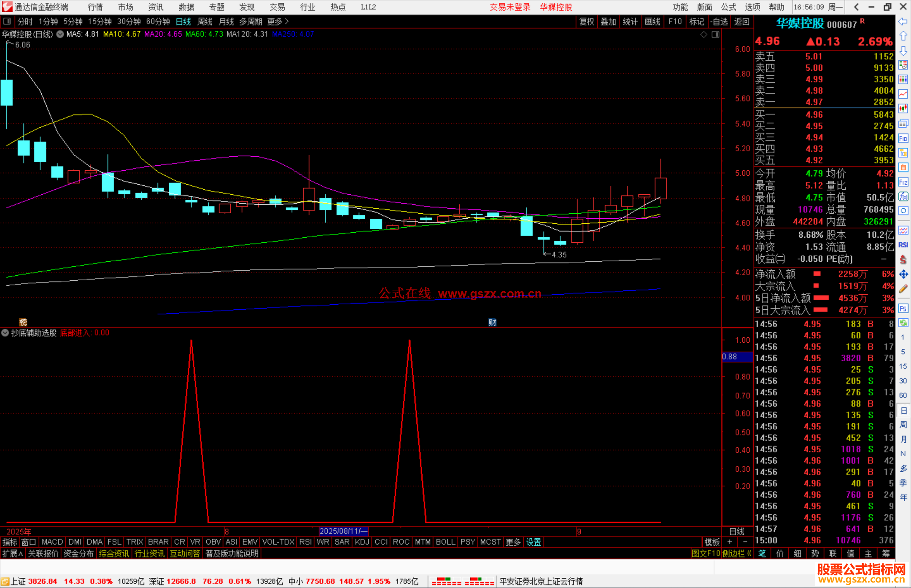The height and width of the screenshot is (588, 911).
Task: Click the title bar back chevron icon
Action: click(x=856, y=7)
